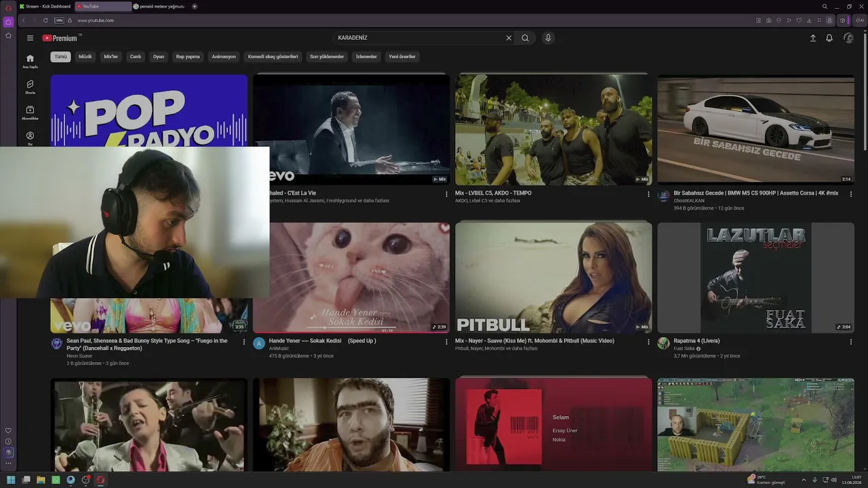Select the Rap yapma filter chip
The width and height of the screenshot is (868, 488).
tap(188, 57)
